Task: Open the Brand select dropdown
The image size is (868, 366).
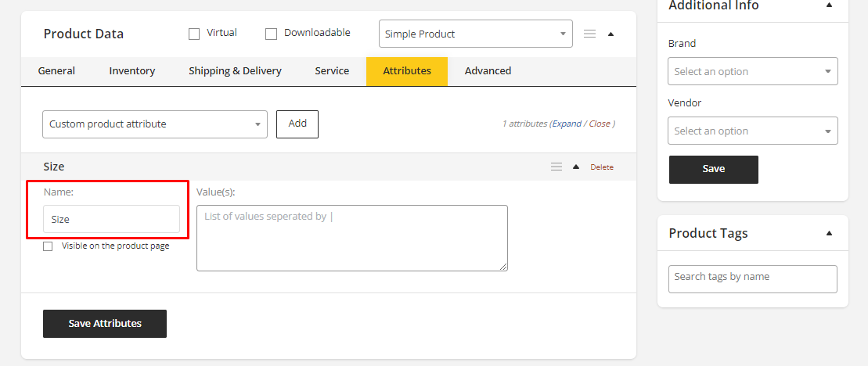Action: 752,71
